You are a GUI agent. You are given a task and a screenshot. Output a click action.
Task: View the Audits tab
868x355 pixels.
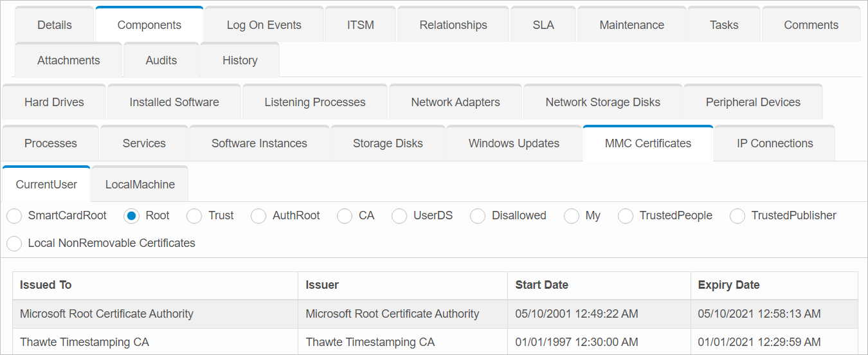(161, 60)
